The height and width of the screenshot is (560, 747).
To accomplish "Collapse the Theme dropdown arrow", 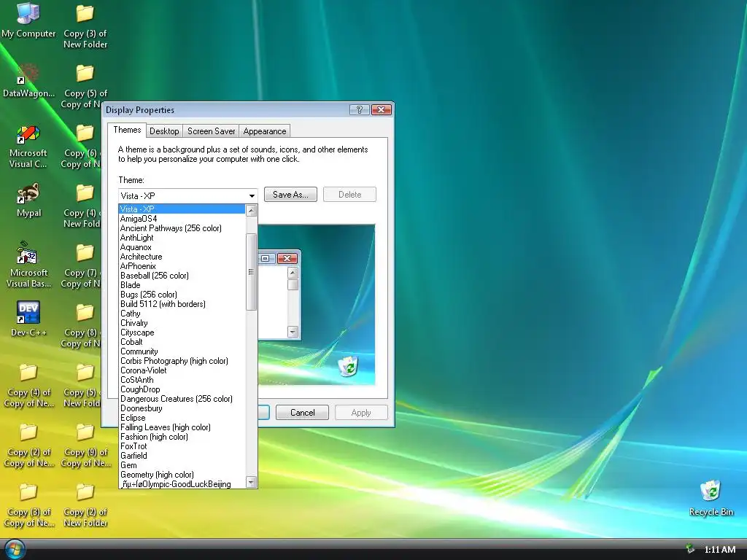I will click(252, 195).
